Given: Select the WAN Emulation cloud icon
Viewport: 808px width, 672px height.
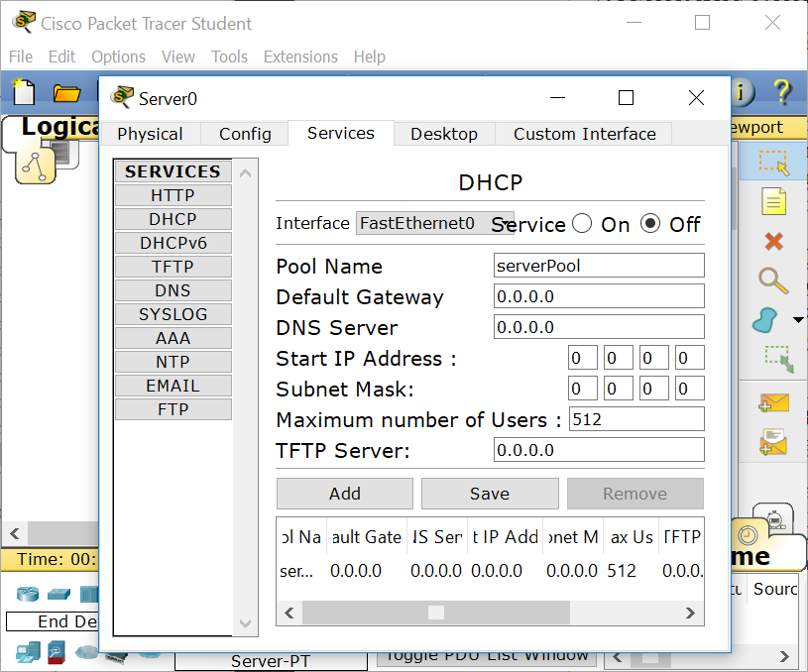Looking at the screenshot, I should [86, 652].
